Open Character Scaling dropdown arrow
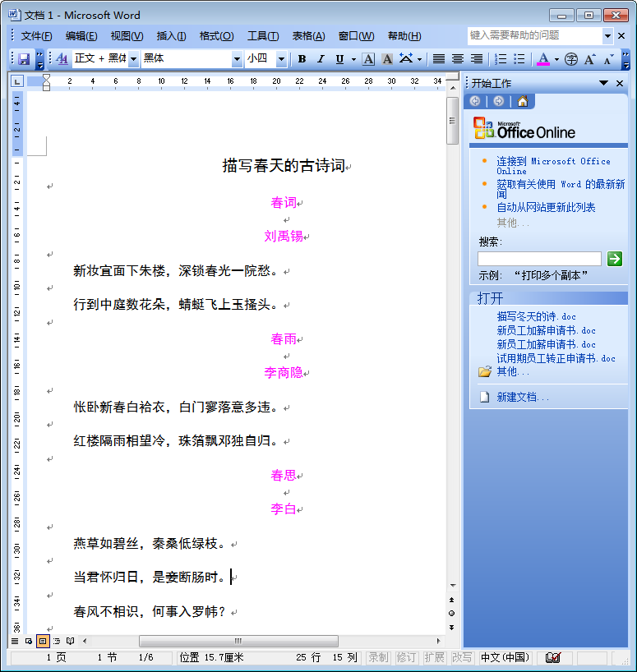The image size is (637, 672). (x=420, y=59)
